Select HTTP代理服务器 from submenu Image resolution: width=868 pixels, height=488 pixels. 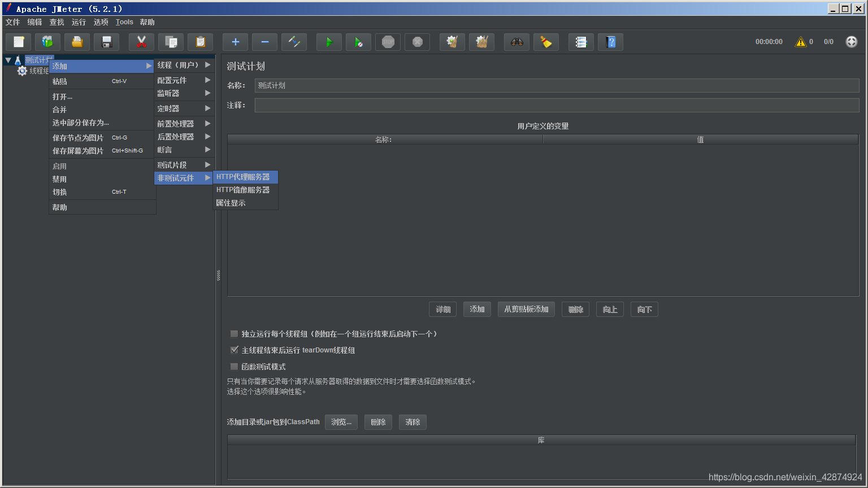pyautogui.click(x=245, y=177)
